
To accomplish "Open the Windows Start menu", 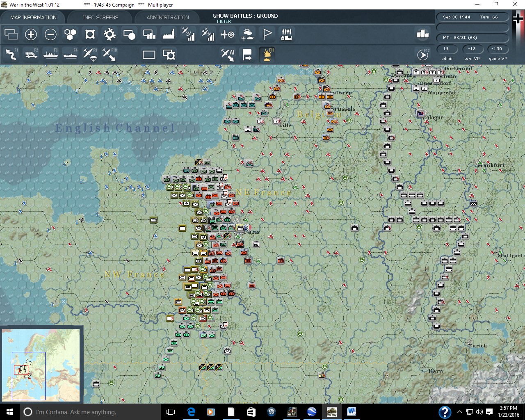I will tap(10, 412).
